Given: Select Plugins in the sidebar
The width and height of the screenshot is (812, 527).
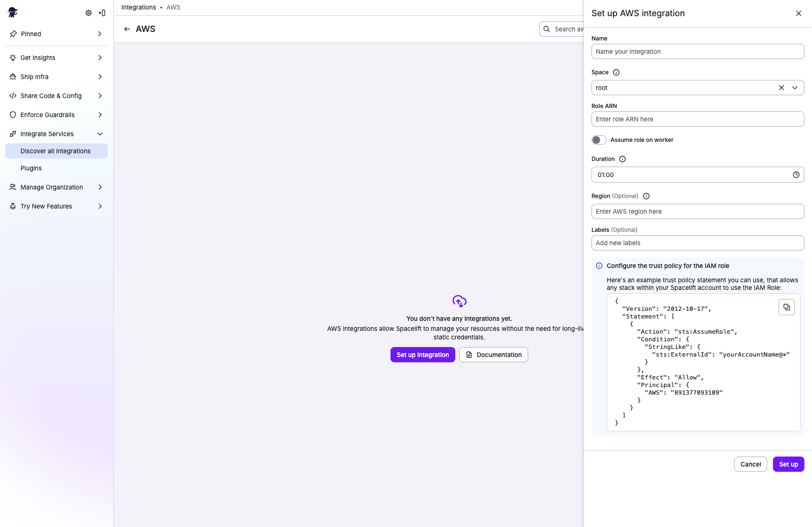Looking at the screenshot, I should tap(31, 168).
